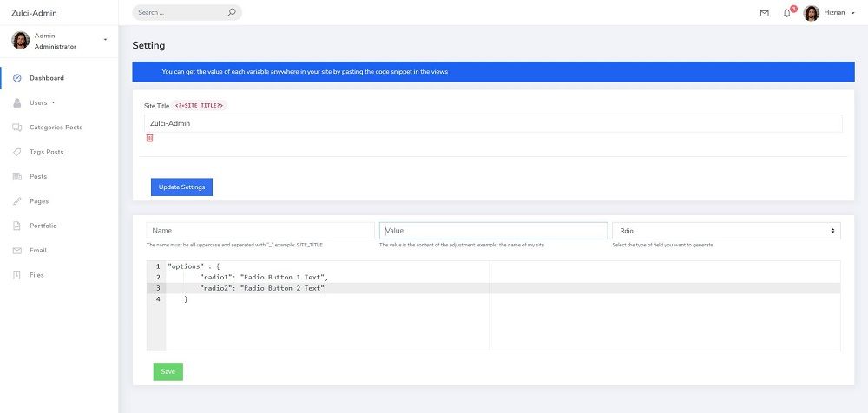This screenshot has width=868, height=413.
Task: Click the Update Settings button
Action: tap(181, 187)
